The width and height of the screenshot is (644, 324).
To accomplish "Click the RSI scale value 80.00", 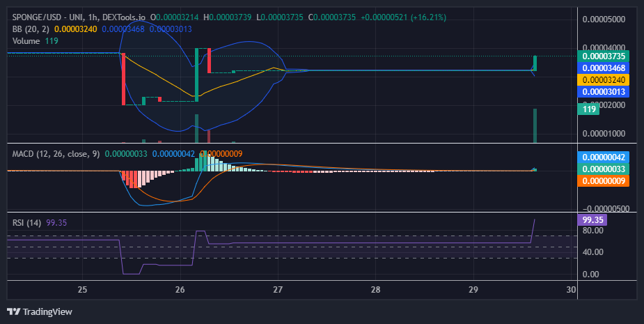I will (592, 231).
